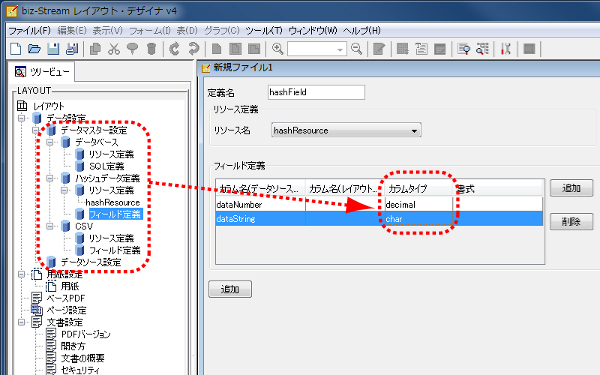600x375 pixels.
Task: Click the Zoom Out magnifier icon
Action: tap(357, 49)
